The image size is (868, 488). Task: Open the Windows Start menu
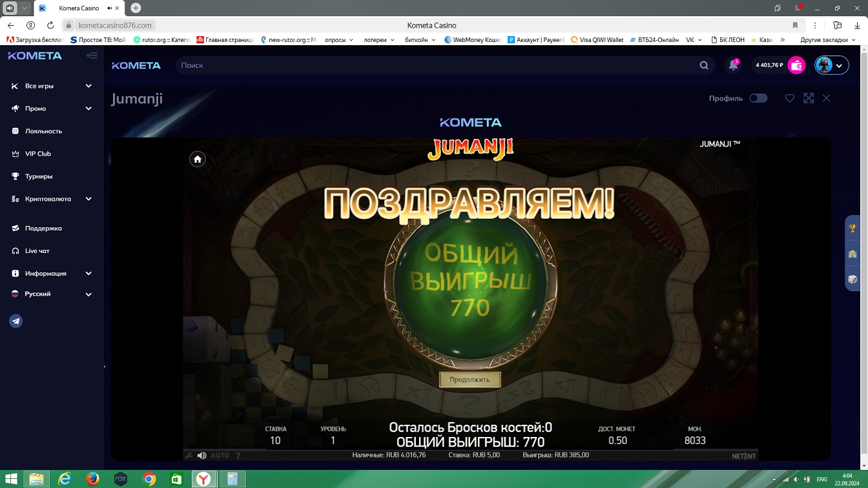12,479
